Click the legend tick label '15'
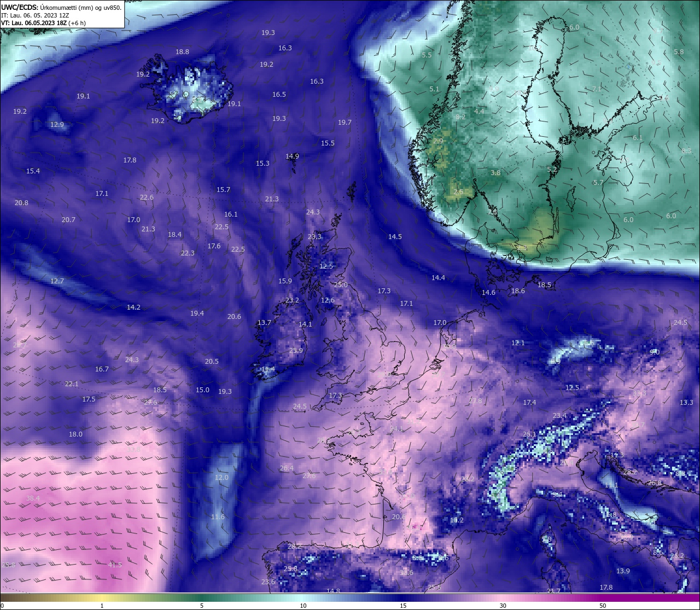Screen dimensions: 700x610 [x=403, y=606]
